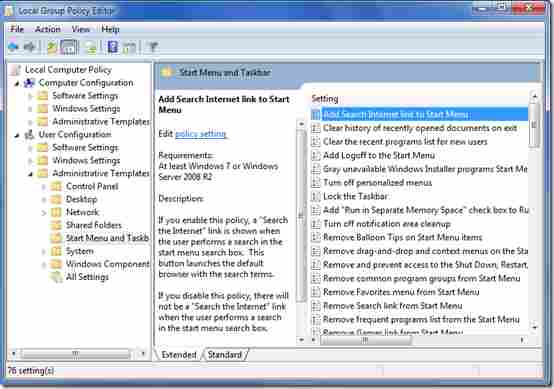Click the Show/Hide Action Pane icon
The image size is (554, 389).
coord(129,47)
